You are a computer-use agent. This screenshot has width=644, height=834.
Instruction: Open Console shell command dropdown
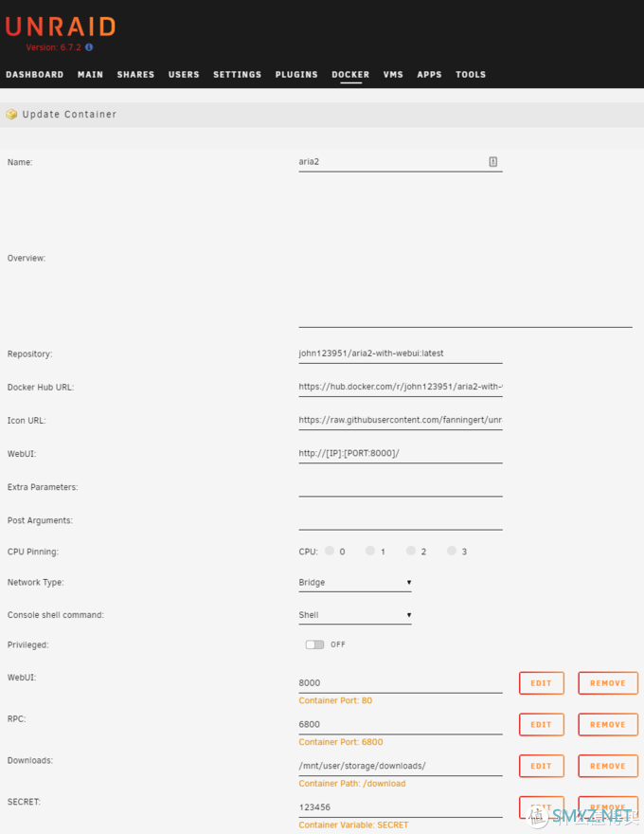click(x=355, y=615)
